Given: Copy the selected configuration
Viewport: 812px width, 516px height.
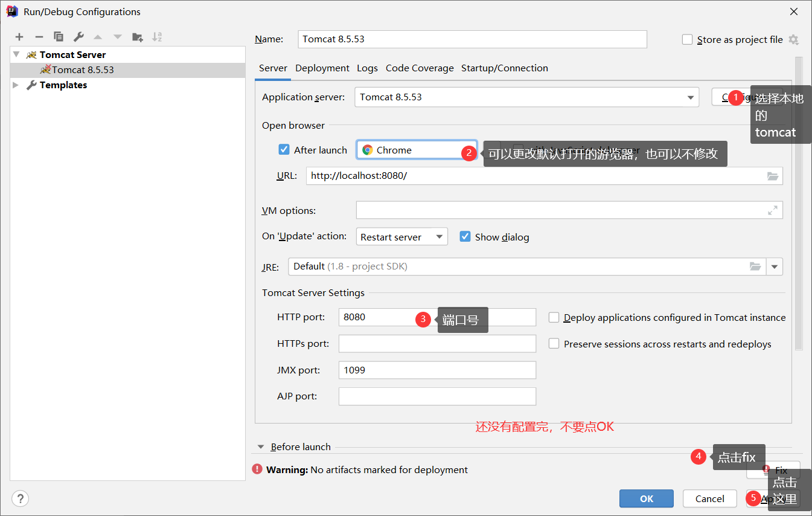Looking at the screenshot, I should 59,37.
